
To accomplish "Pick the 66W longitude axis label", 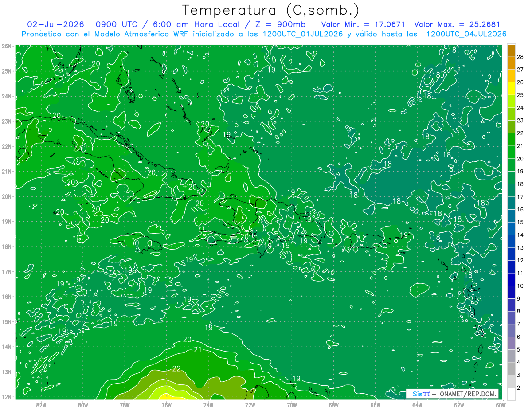I will point(375,405).
